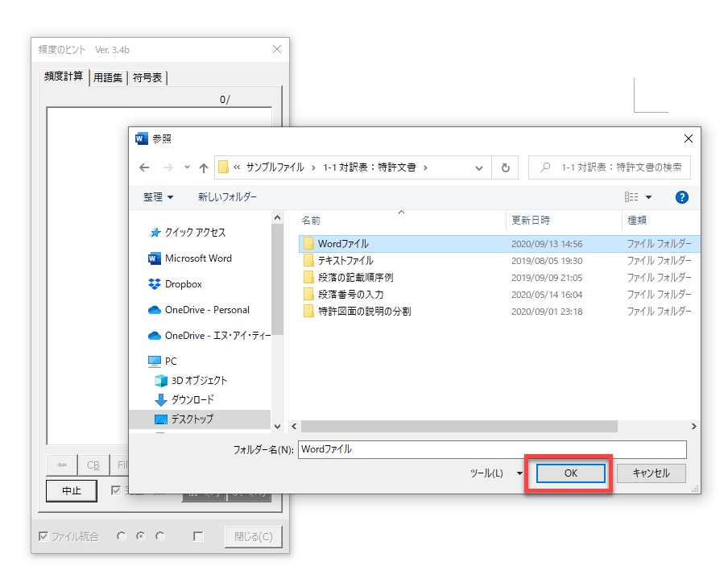Click the フォルダー名 input field
The width and height of the screenshot is (728, 566).
pos(491,449)
